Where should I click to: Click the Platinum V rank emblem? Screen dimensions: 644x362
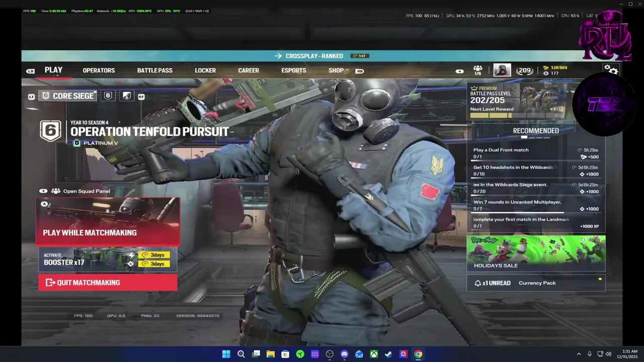pyautogui.click(x=76, y=143)
